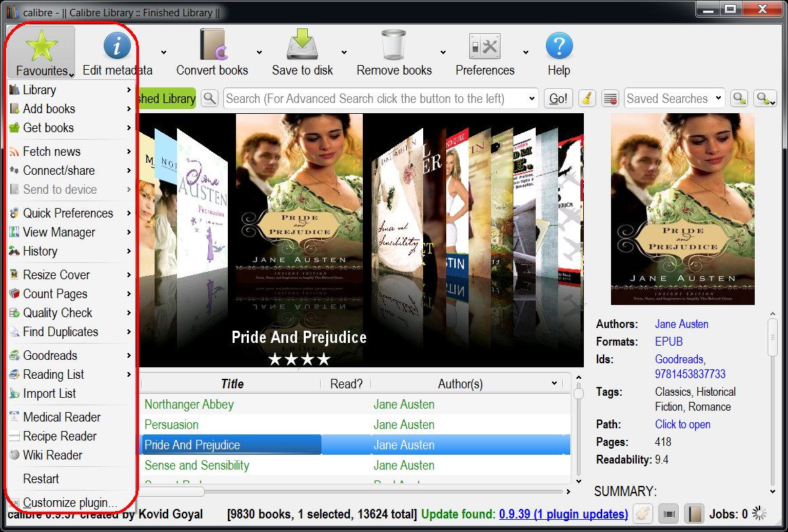Open the search history dropdown arrow
Image resolution: width=788 pixels, height=532 pixels.
coord(532,99)
